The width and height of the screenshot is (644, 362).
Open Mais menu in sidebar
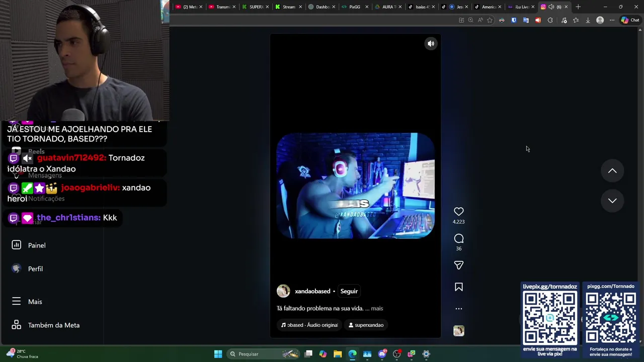[35, 302]
